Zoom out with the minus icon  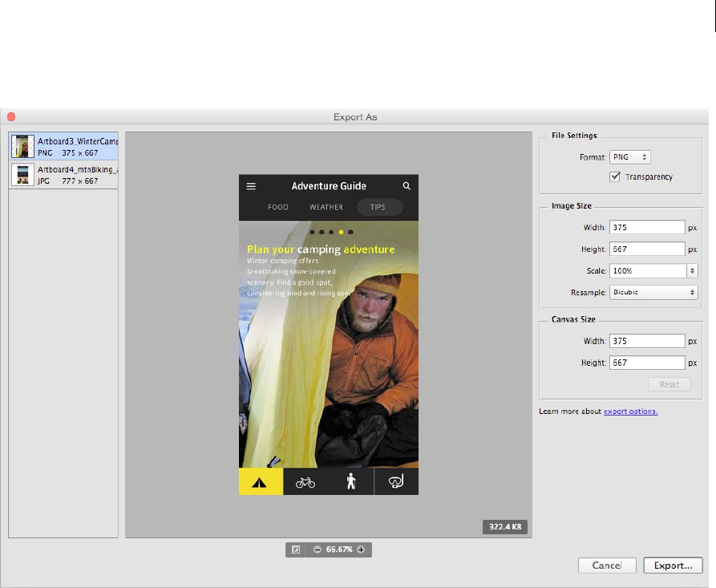click(x=318, y=549)
